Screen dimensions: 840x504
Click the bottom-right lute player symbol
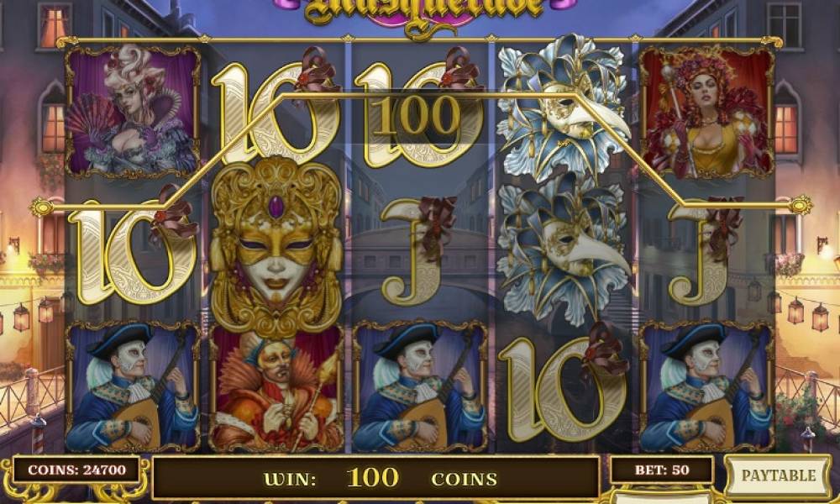point(707,386)
